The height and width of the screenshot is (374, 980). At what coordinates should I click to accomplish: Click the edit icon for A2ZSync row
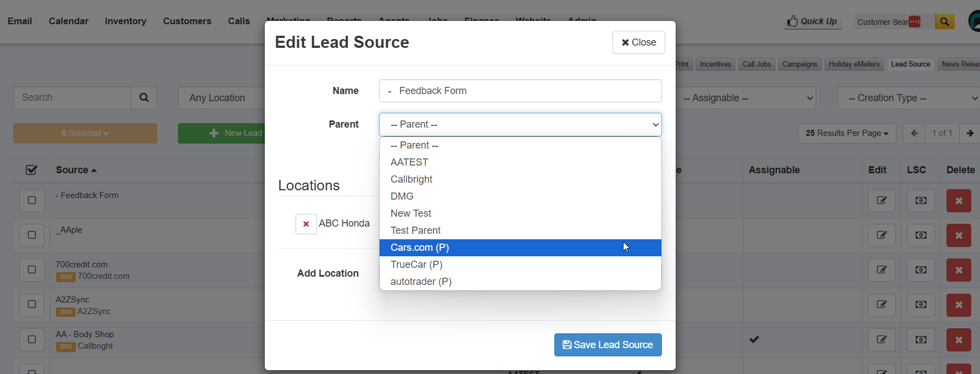[882, 305]
